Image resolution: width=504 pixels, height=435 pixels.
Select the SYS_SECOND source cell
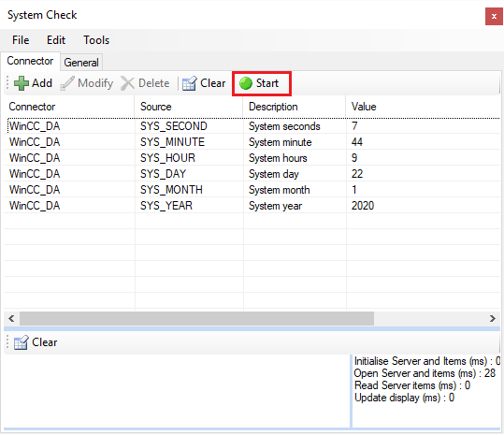(x=174, y=126)
